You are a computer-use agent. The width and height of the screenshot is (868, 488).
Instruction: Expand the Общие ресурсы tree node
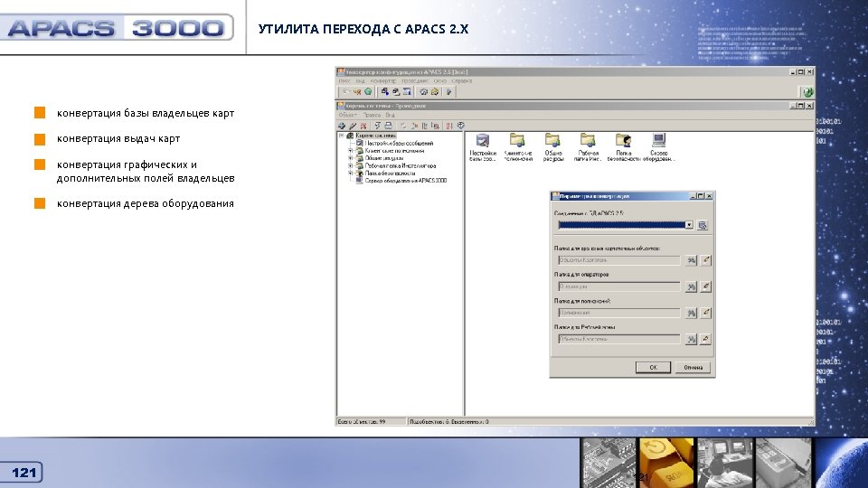point(350,158)
